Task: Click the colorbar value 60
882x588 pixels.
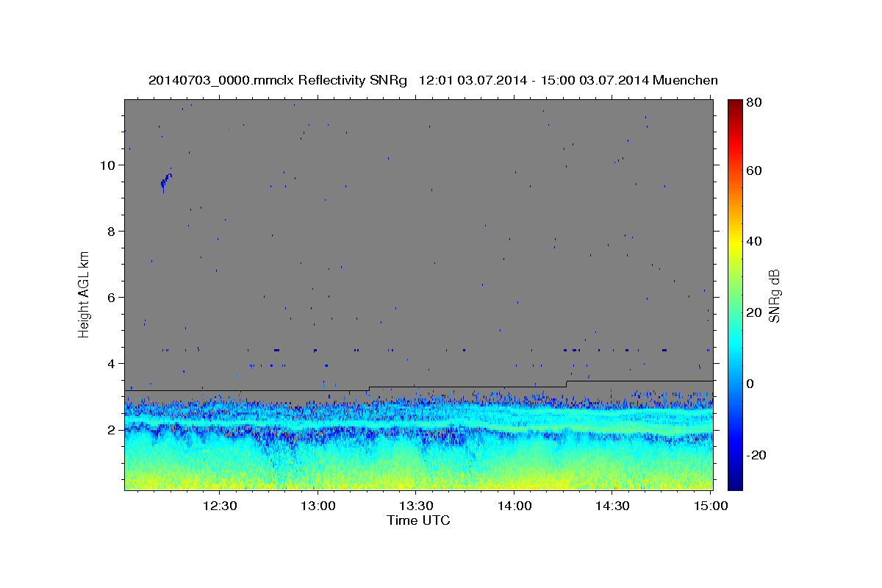Action: (x=756, y=171)
